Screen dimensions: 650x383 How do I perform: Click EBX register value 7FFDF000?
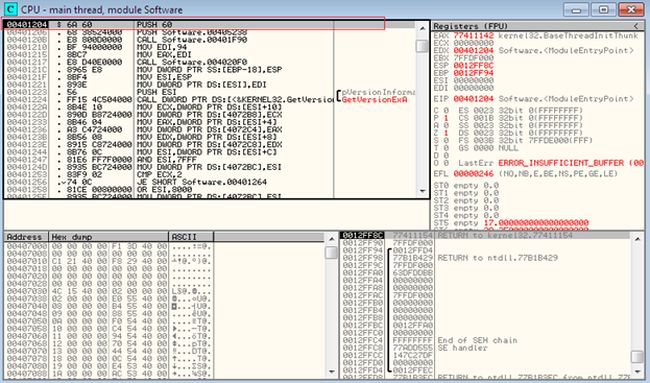pos(473,58)
